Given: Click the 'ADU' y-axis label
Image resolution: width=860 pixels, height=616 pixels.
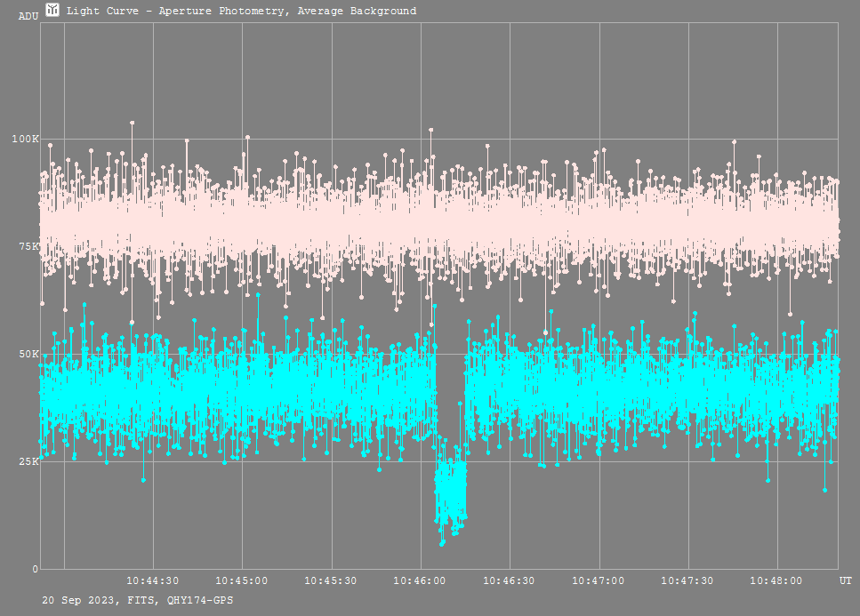Looking at the screenshot, I should 28,16.
